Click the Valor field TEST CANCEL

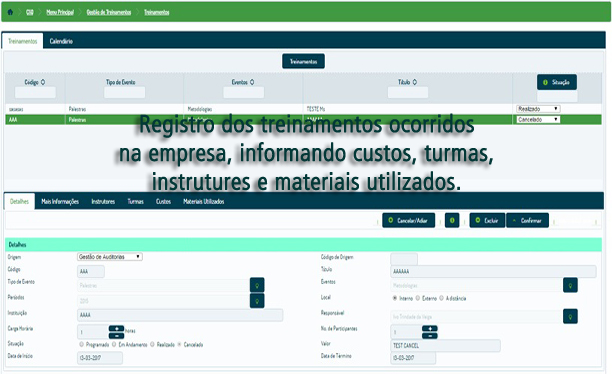[445, 346]
